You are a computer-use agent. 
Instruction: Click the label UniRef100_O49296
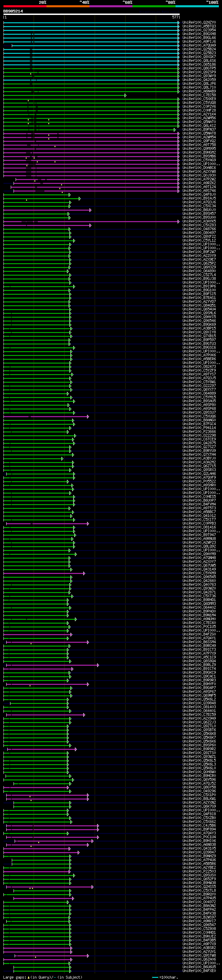tap(199, 791)
